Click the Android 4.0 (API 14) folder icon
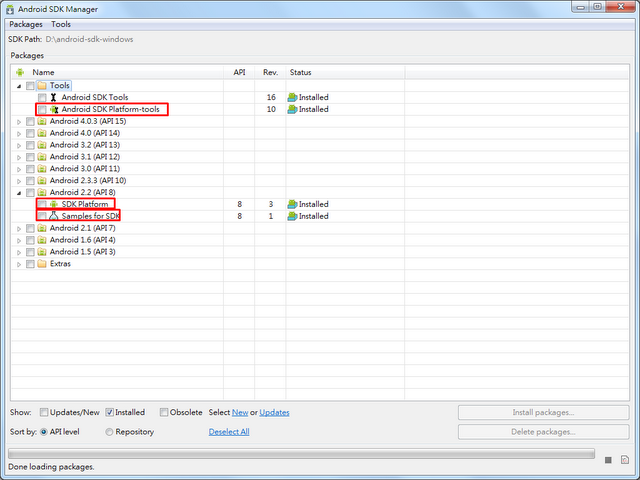640x480 pixels. (42, 133)
